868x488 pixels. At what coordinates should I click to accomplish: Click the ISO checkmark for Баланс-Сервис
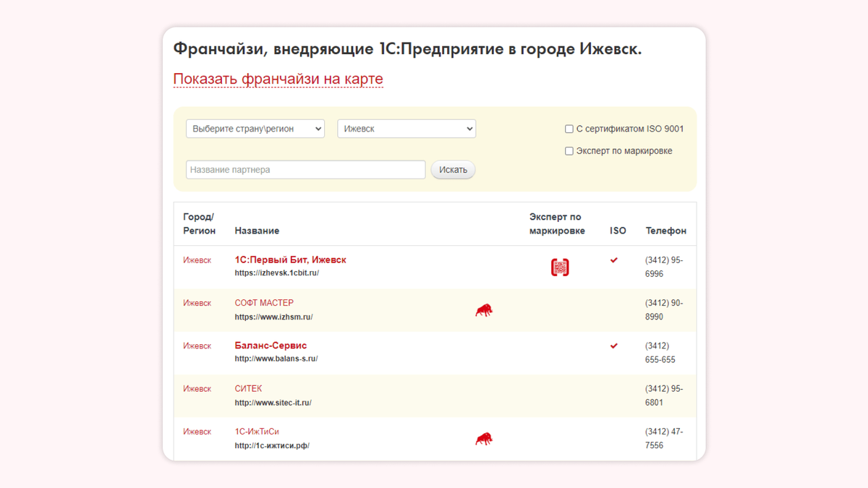[x=614, y=346]
